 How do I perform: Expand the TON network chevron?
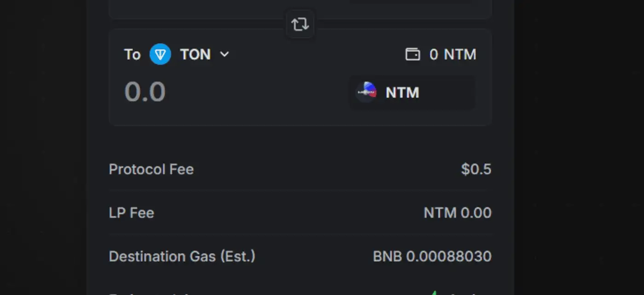pyautogui.click(x=224, y=54)
